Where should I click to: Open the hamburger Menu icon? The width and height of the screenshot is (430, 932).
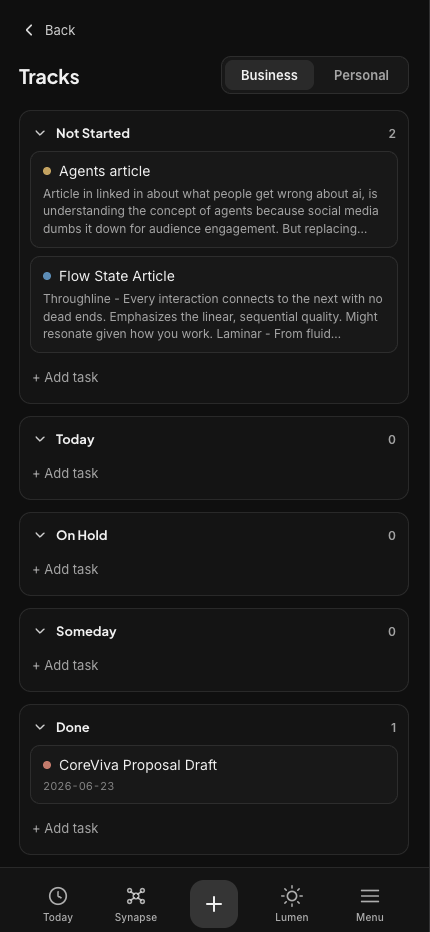click(x=369, y=896)
